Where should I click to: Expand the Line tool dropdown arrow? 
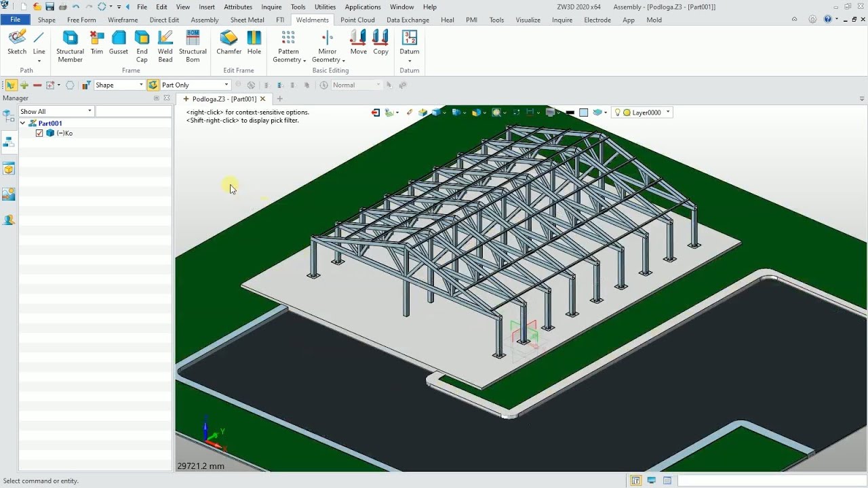[39, 61]
